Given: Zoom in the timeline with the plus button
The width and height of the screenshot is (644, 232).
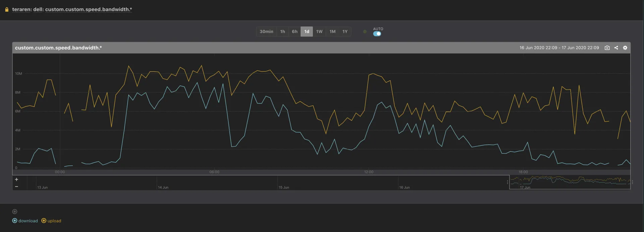Looking at the screenshot, I should click(16, 179).
